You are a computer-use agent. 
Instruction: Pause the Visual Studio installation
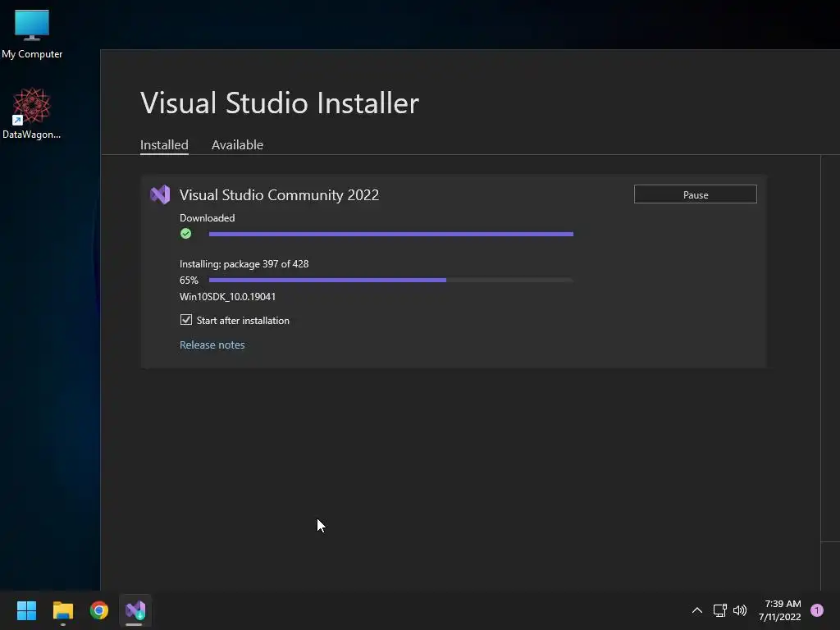click(696, 194)
